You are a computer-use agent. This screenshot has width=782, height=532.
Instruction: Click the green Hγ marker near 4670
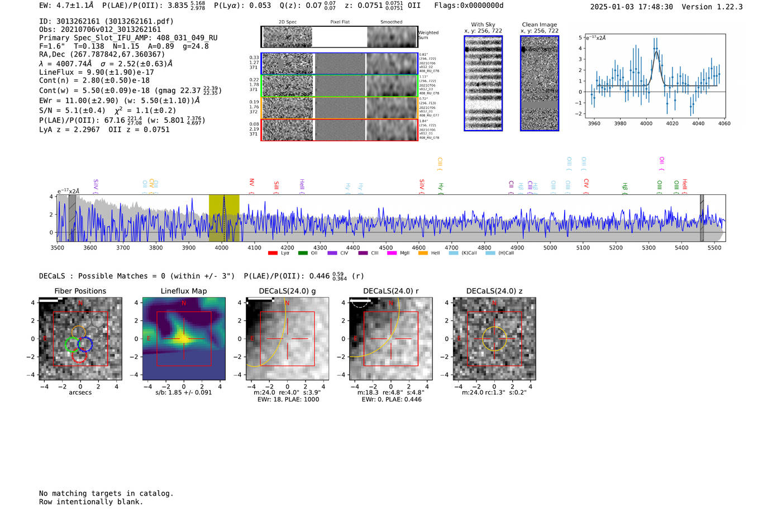440,188
